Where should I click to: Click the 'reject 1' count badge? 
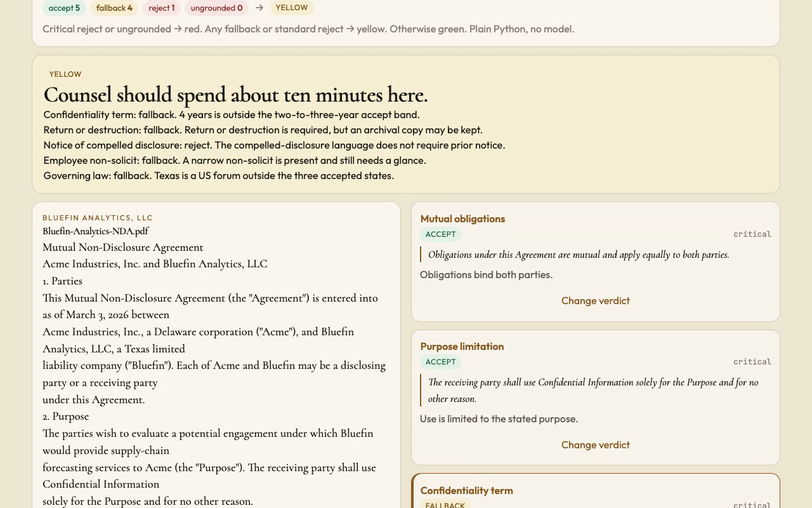(x=161, y=8)
